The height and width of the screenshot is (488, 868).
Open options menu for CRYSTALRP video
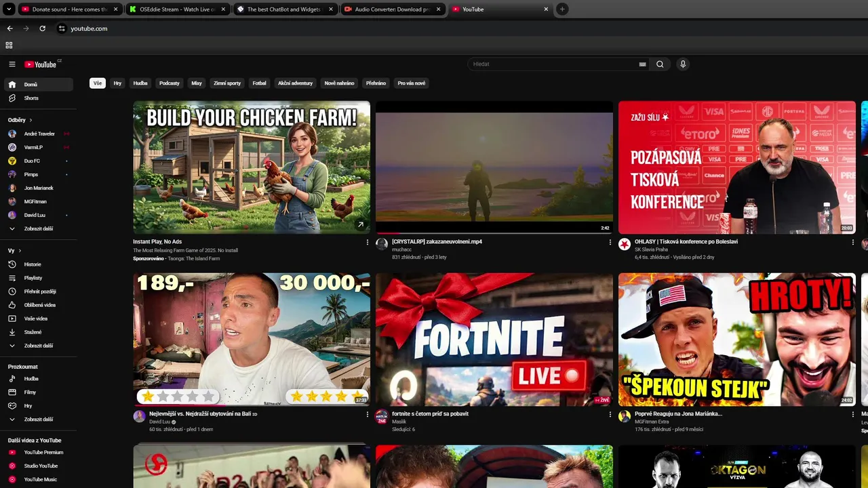(610, 242)
